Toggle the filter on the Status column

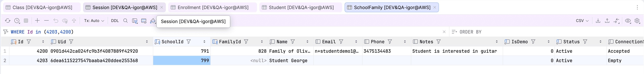[585, 42]
